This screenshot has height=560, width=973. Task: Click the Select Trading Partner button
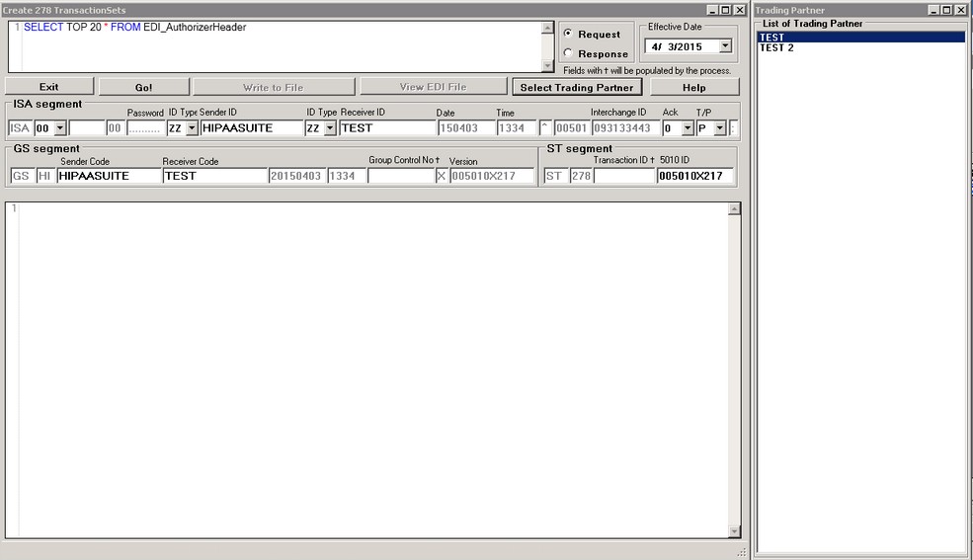click(x=576, y=87)
